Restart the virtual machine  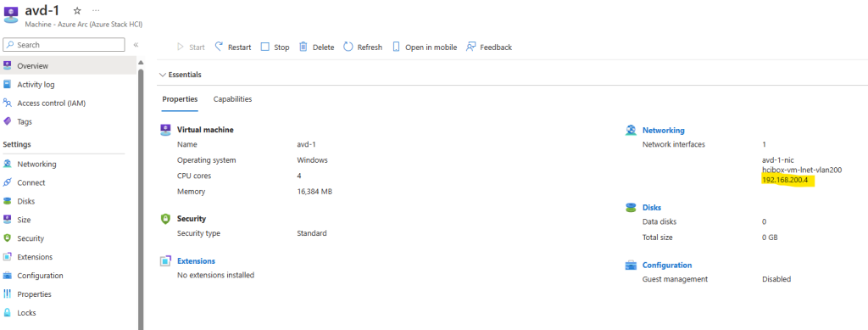coord(233,47)
